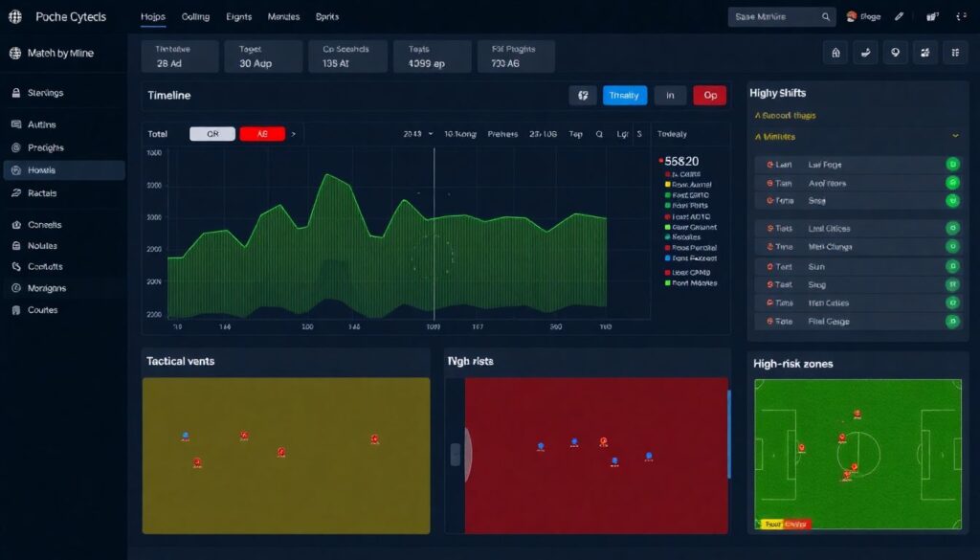Screen dimensions: 980x560
Task: Expand the Minutes section chevron in Highy Shifts
Action: coord(954,137)
